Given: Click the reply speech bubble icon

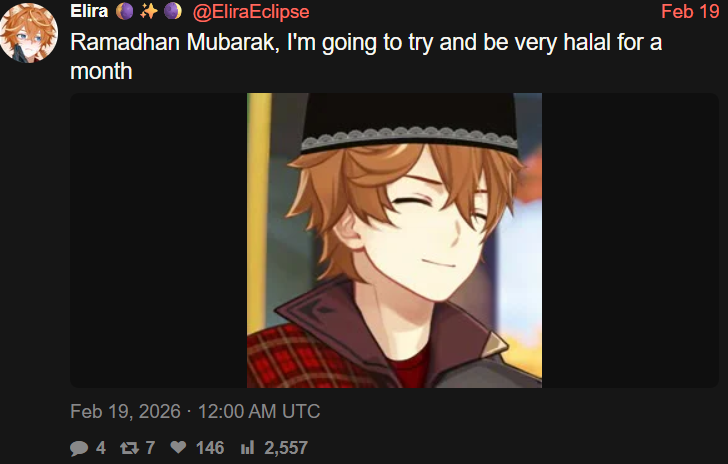Looking at the screenshot, I should [79, 448].
